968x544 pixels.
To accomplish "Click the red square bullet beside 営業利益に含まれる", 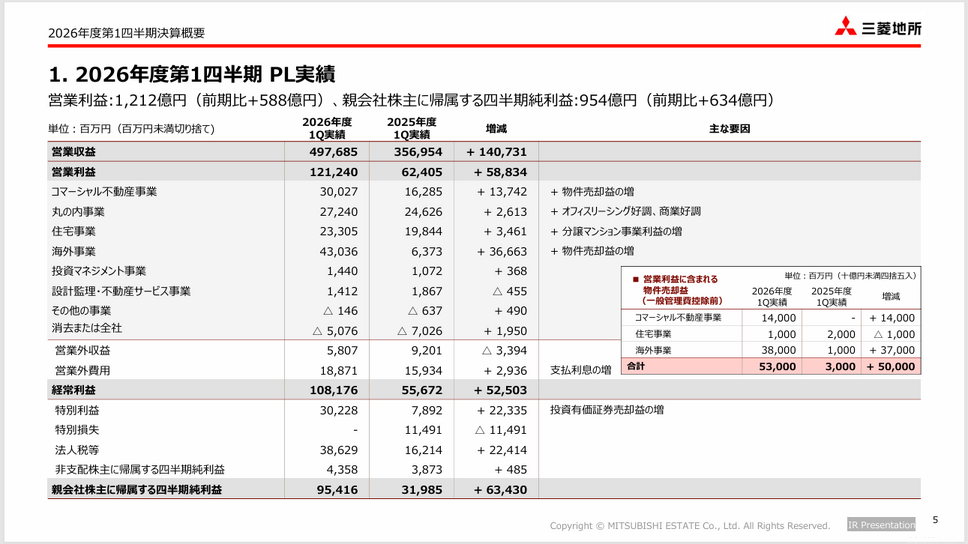I will (x=635, y=279).
